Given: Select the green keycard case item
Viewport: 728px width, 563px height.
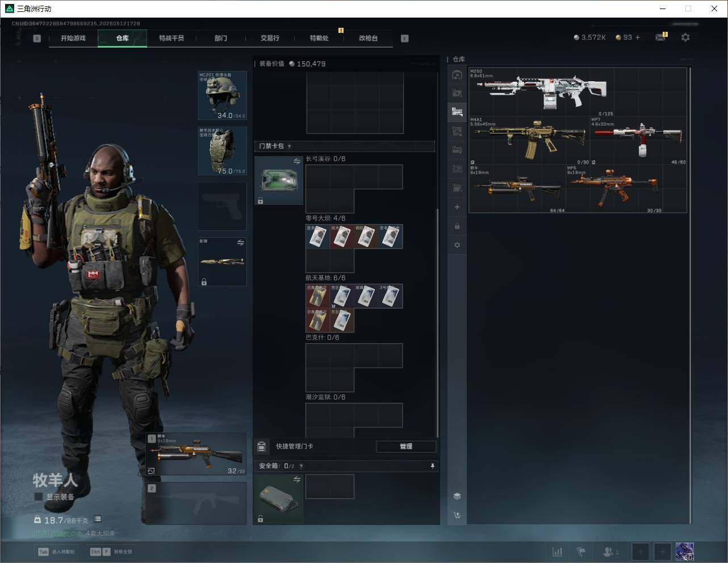Looking at the screenshot, I should click(x=279, y=180).
